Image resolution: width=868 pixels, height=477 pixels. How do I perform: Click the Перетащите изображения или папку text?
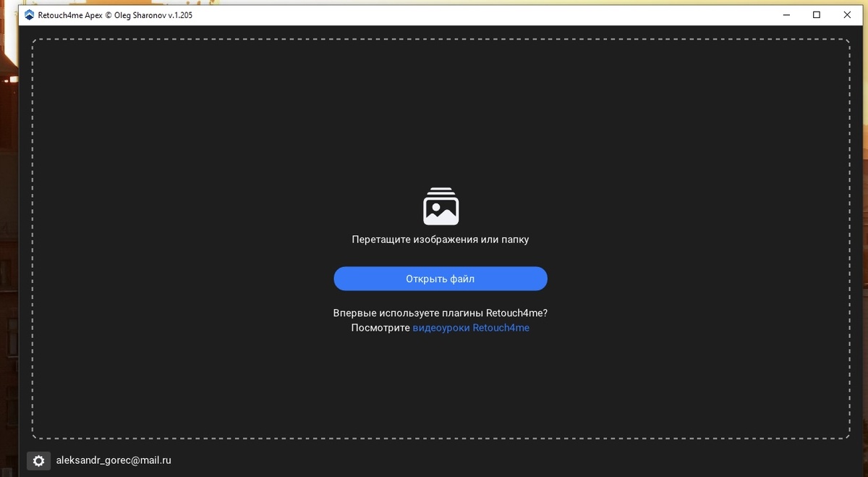point(441,239)
